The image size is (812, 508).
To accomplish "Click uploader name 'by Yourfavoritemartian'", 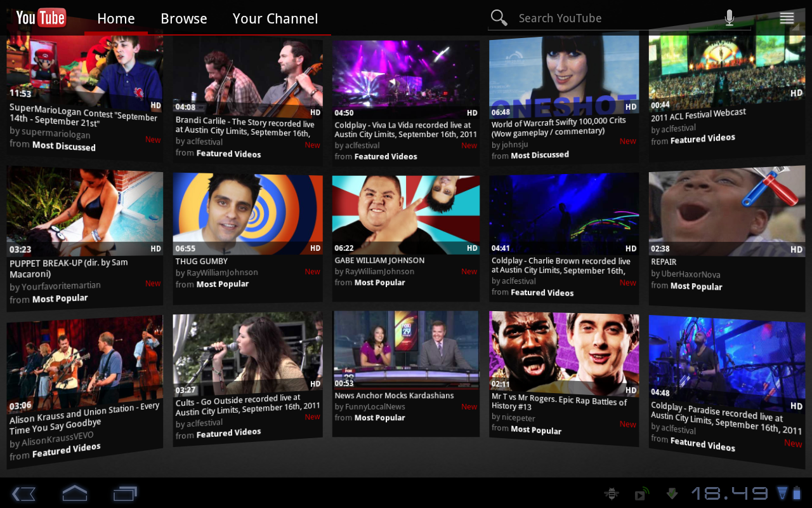I will tap(55, 287).
